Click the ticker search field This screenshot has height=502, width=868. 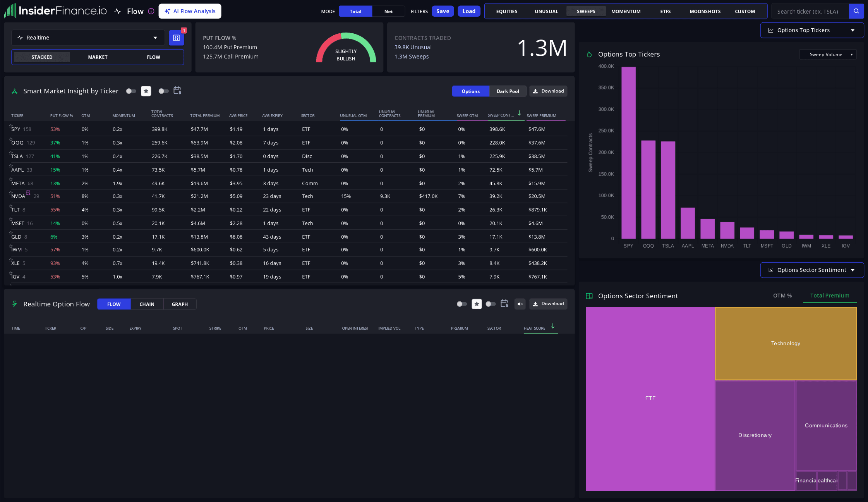coord(810,11)
